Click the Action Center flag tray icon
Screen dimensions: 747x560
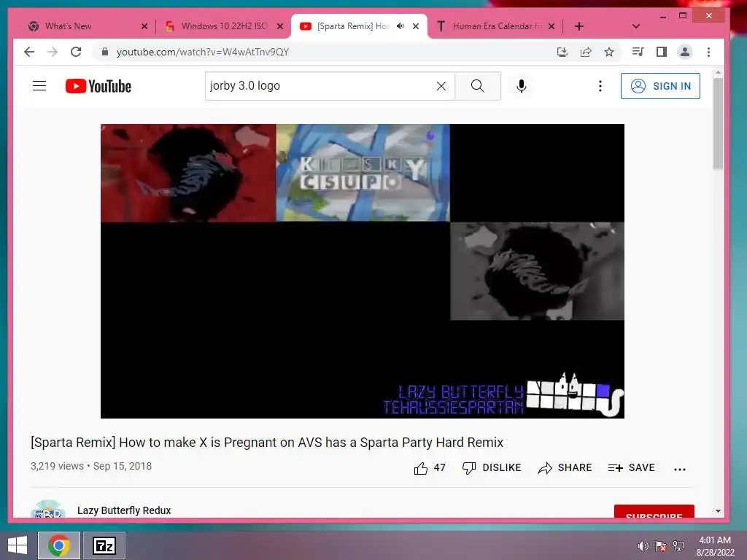pos(661,545)
